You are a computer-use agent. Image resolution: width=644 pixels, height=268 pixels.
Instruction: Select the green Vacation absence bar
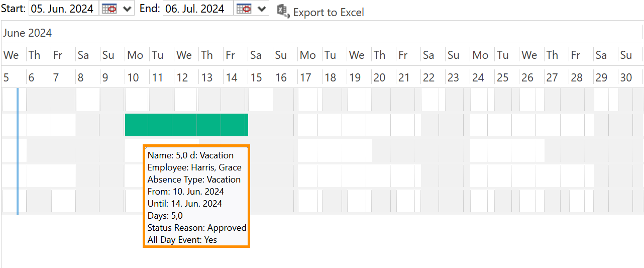[186, 125]
